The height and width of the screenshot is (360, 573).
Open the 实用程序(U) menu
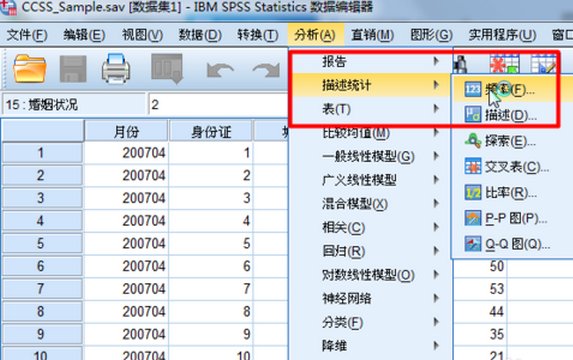pos(502,35)
